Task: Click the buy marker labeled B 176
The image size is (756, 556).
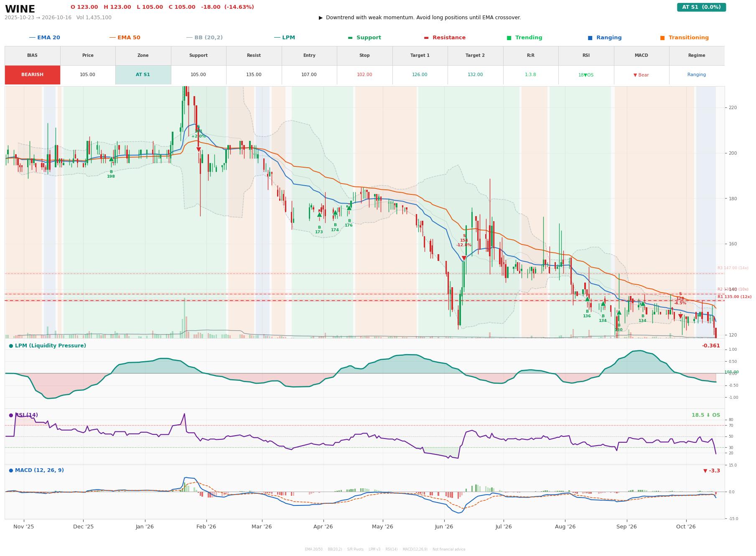Action: tap(349, 208)
